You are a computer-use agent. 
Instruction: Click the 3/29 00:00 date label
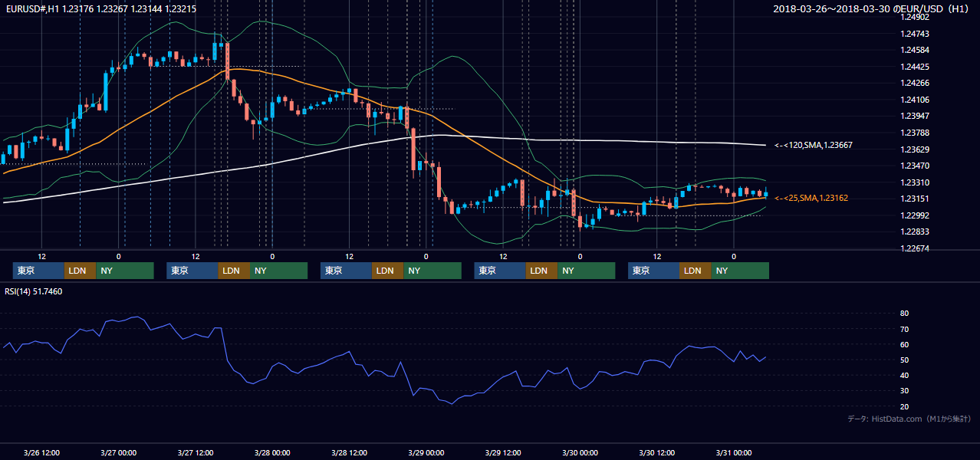click(x=426, y=452)
